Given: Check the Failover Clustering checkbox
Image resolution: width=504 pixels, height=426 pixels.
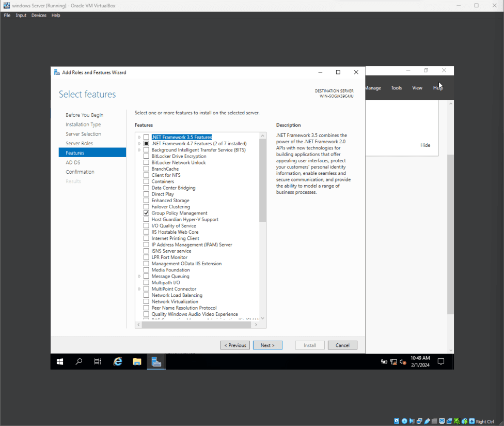Looking at the screenshot, I should click(x=146, y=207).
